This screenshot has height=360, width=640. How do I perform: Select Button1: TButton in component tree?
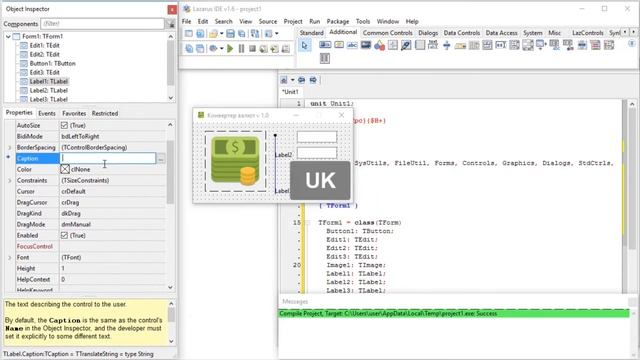52,63
